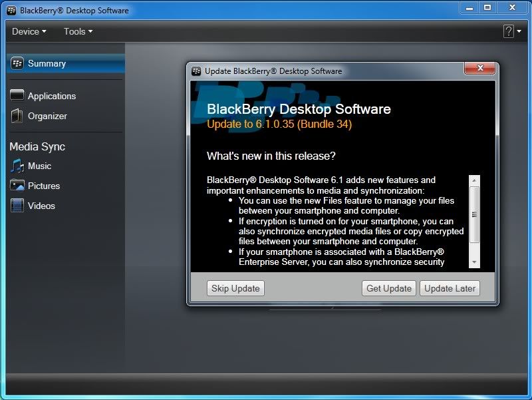Open Music under Media Sync
This screenshot has width=532, height=400.
coord(39,166)
